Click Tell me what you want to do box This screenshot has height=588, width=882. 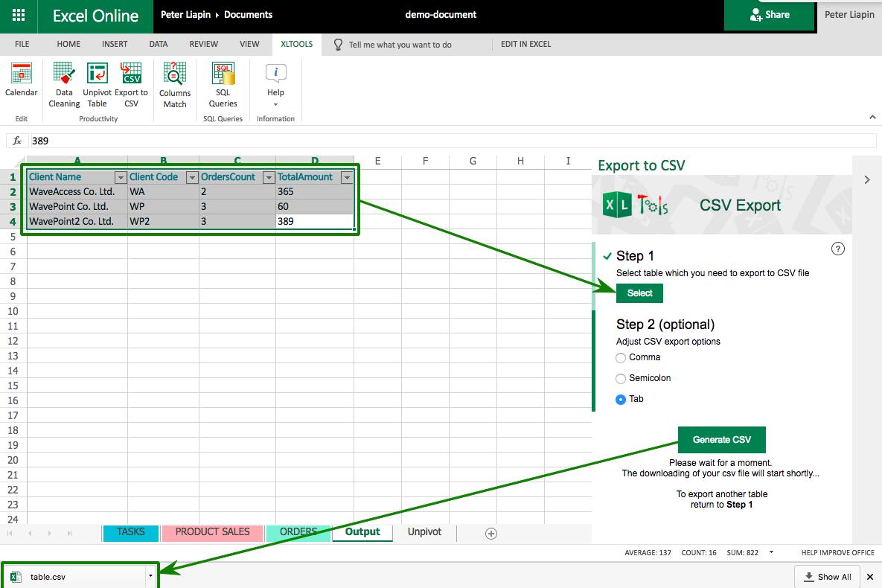[400, 45]
